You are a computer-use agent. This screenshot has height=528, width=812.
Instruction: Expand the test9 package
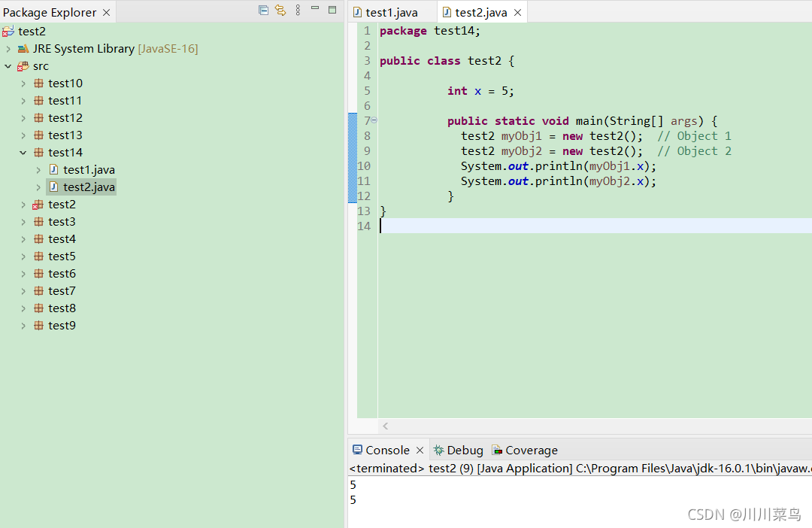tap(23, 326)
